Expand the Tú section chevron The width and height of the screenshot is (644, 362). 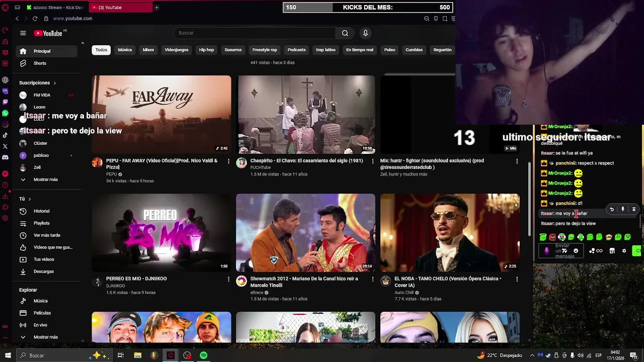pyautogui.click(x=30, y=199)
